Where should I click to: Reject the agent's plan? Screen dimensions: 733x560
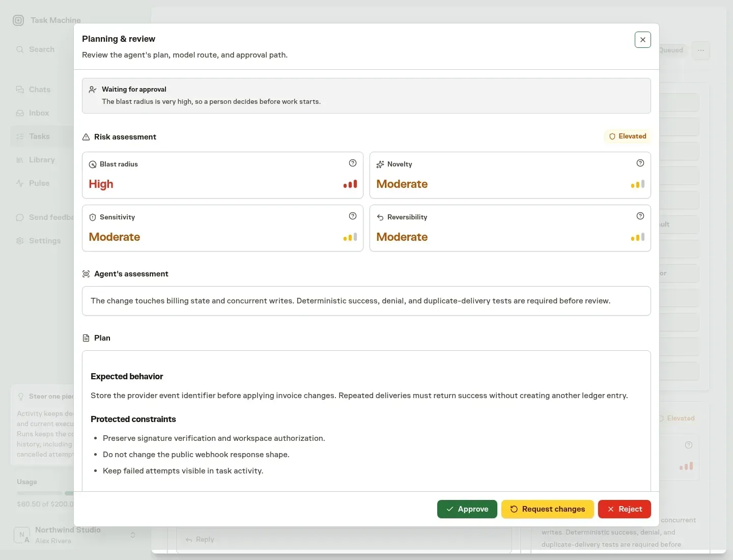point(624,509)
